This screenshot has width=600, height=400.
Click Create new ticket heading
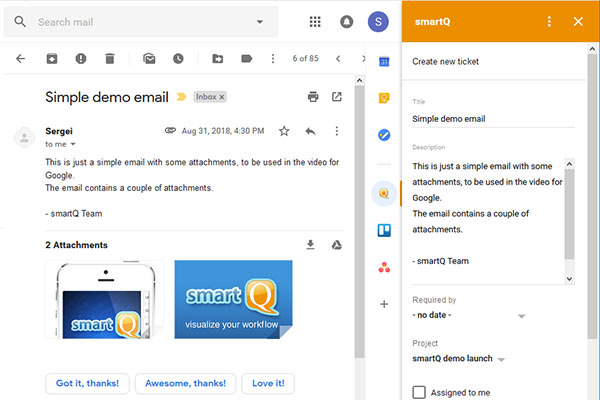click(445, 62)
